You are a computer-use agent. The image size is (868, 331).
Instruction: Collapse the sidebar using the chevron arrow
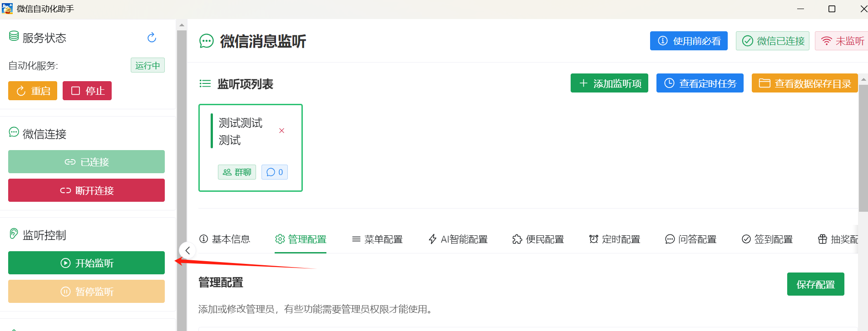pyautogui.click(x=187, y=250)
